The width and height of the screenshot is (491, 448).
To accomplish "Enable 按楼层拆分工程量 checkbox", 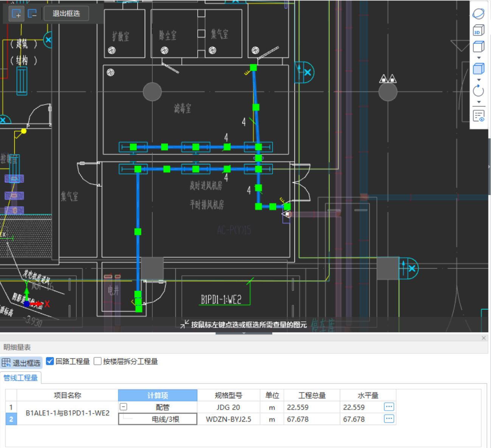I will (98, 361).
